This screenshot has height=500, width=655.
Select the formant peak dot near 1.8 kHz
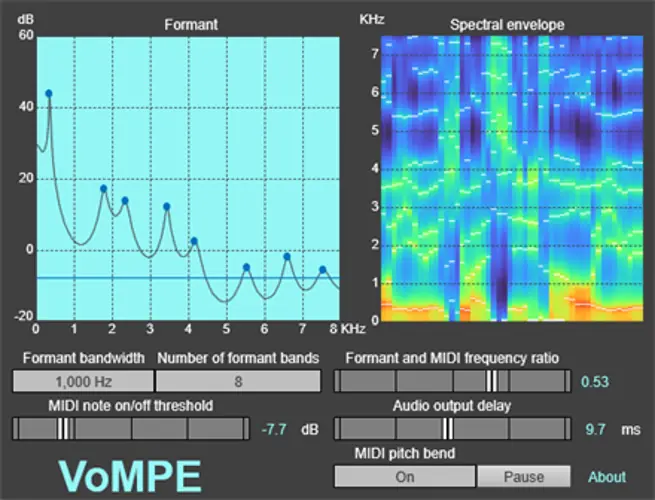(103, 188)
